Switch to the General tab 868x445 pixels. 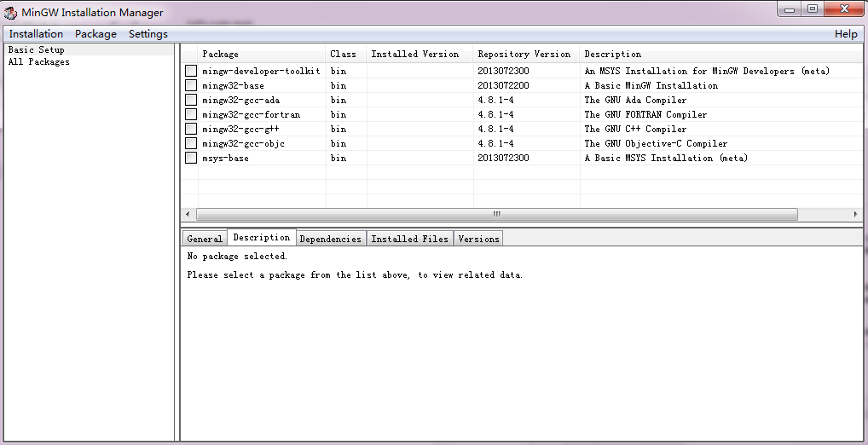[x=205, y=239]
